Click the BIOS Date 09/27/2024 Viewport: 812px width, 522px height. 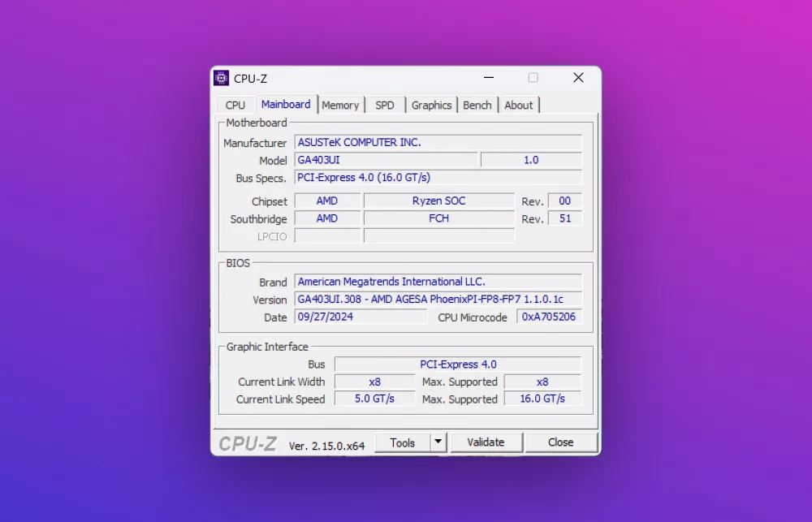pos(361,317)
